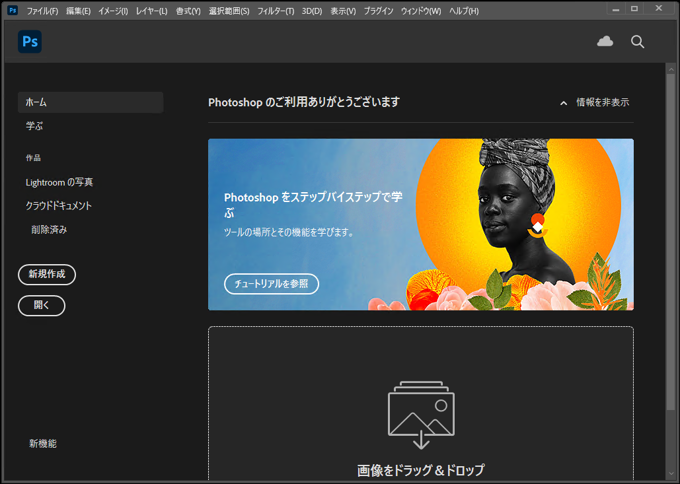Open the ヘルプ(H) menu
680x484 pixels.
[464, 11]
